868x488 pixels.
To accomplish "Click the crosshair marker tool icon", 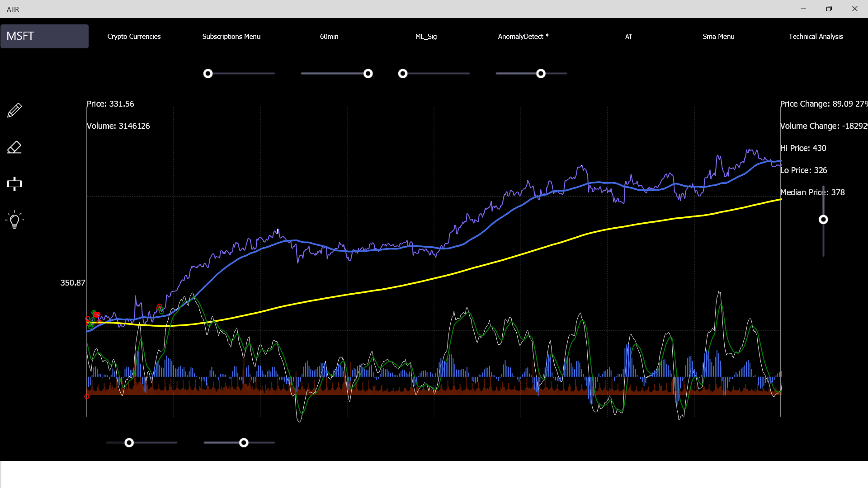I will (14, 183).
